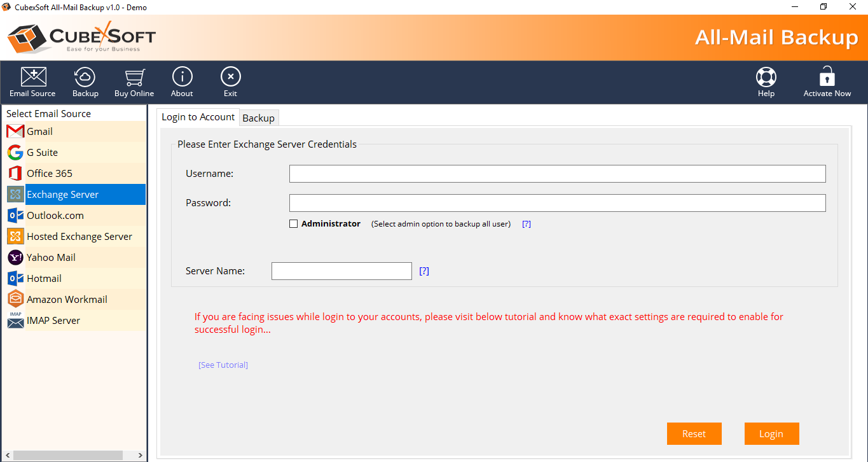Open Buy Online shopping cart icon
This screenshot has width=868, height=462.
point(134,77)
